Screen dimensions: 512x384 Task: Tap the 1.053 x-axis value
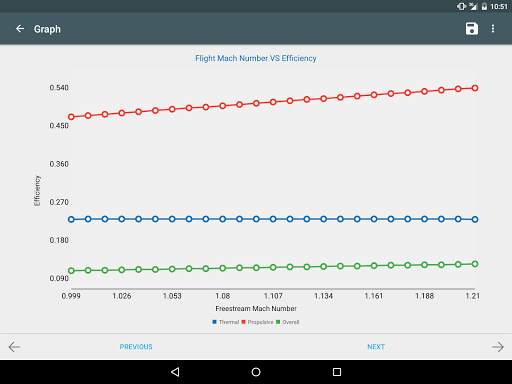(172, 296)
